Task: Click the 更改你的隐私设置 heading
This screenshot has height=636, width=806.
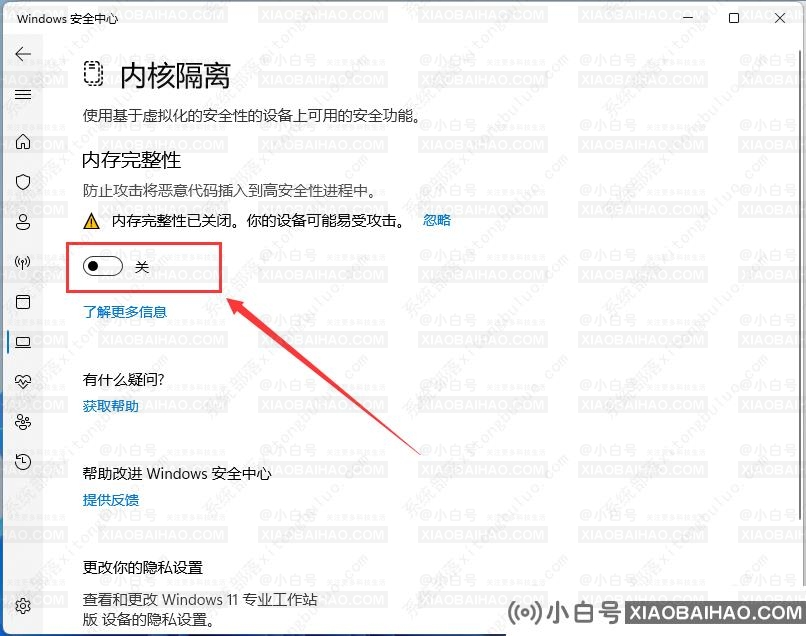Action: pos(143,568)
